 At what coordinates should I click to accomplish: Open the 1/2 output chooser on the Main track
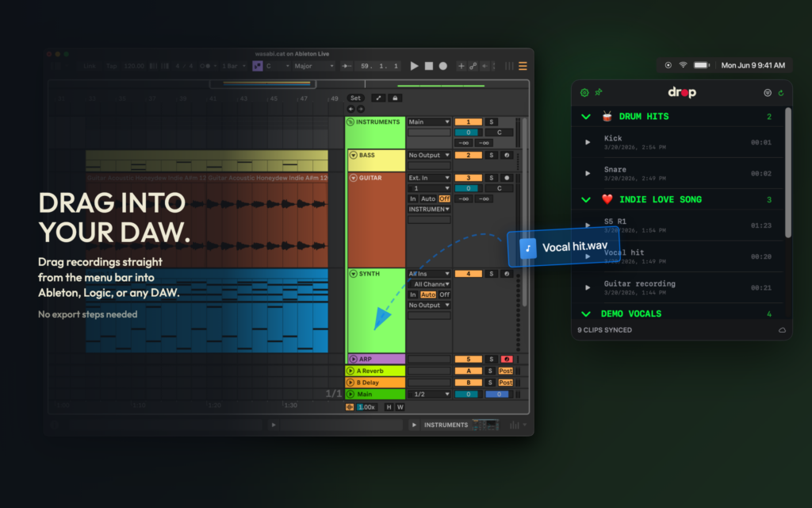430,394
